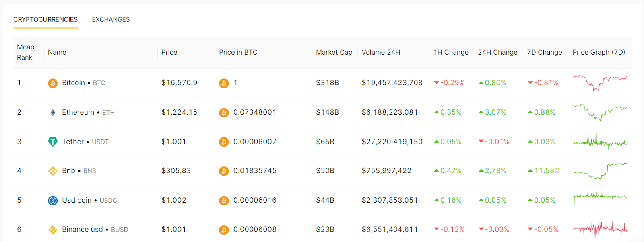Click market cap value $44B
644x242 pixels.
[x=325, y=200]
